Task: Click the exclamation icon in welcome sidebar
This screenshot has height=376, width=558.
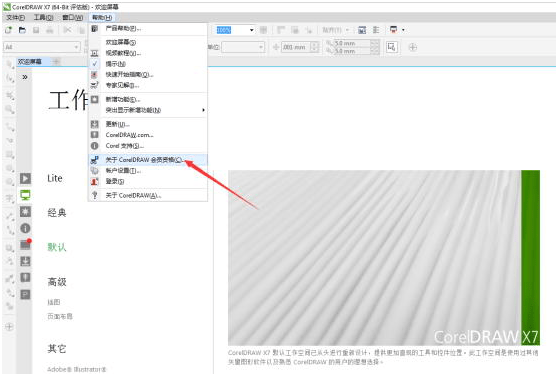Action: pyautogui.click(x=25, y=278)
